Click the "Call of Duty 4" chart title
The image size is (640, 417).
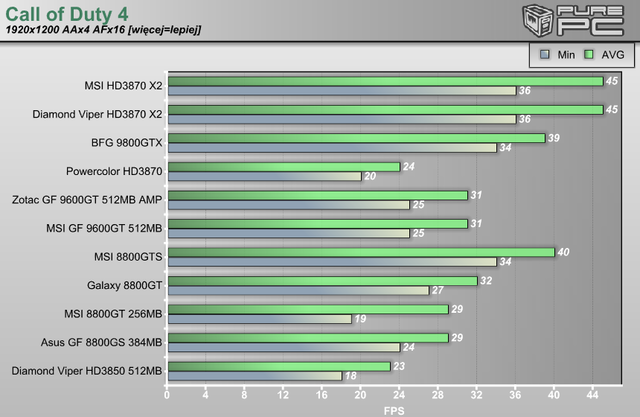(67, 14)
